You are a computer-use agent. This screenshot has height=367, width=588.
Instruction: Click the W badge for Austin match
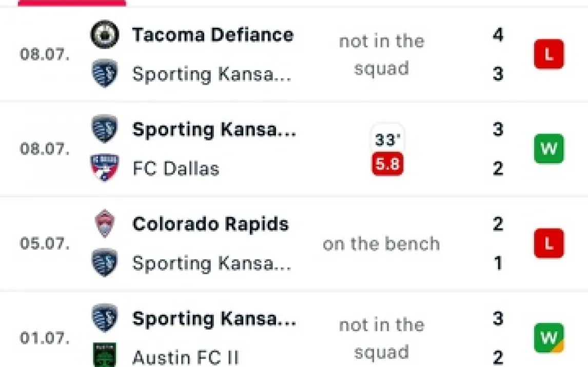[x=548, y=338]
